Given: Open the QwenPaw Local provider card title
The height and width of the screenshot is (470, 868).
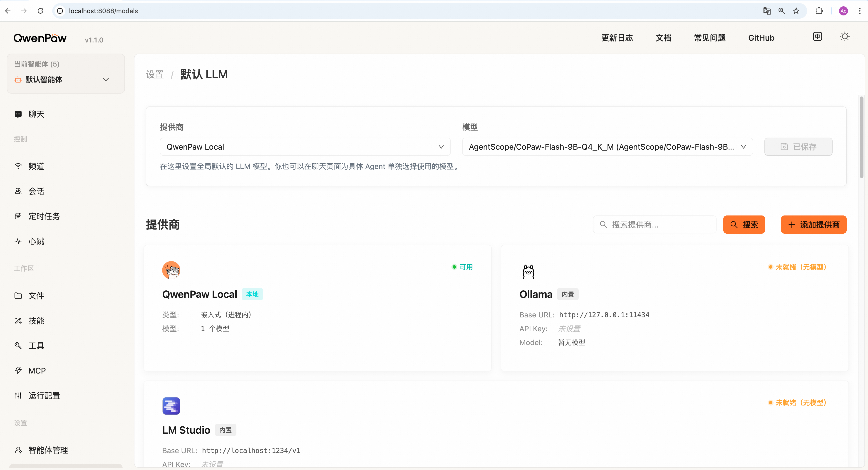Looking at the screenshot, I should pyautogui.click(x=199, y=294).
